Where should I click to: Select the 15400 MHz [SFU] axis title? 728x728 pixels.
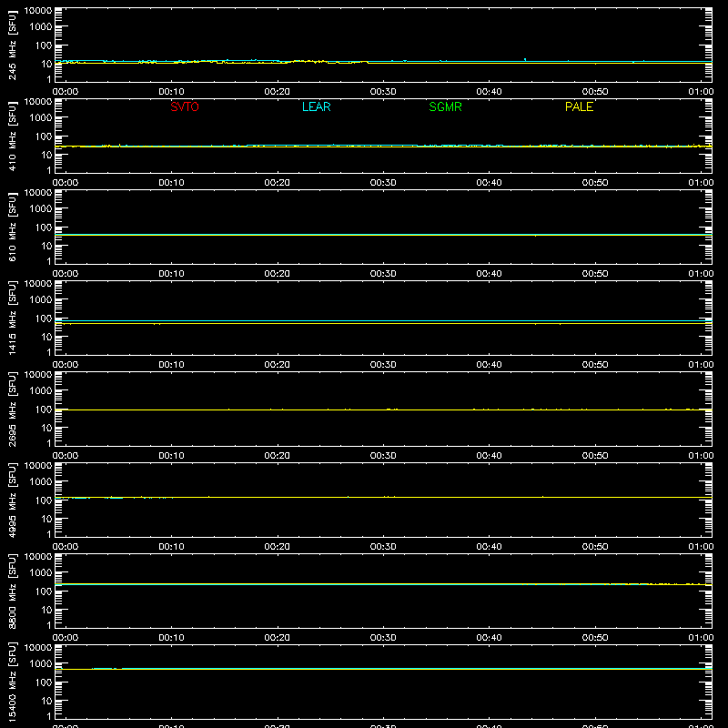click(12, 682)
